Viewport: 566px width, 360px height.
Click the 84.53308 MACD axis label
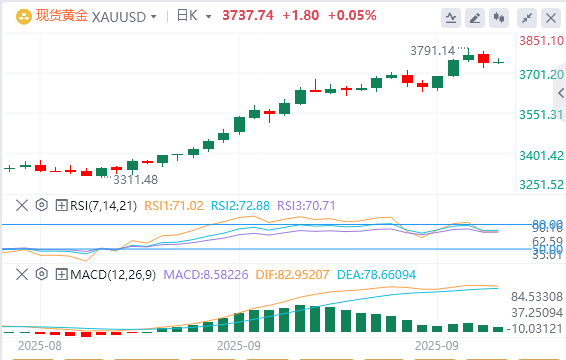[537, 297]
